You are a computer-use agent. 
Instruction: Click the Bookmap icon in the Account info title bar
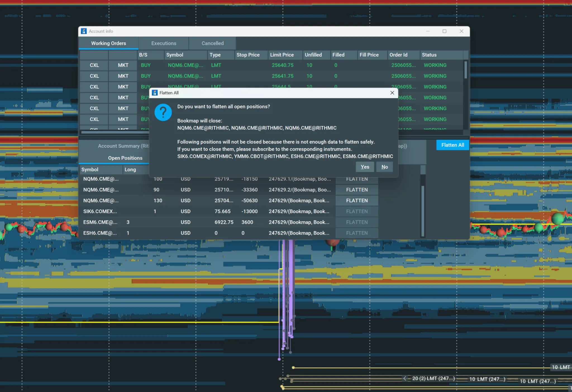[84, 31]
